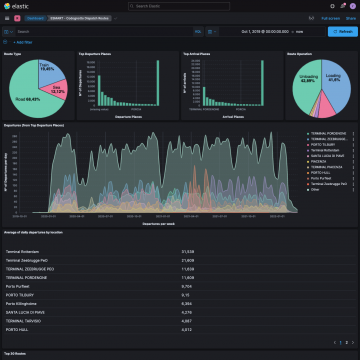
Task: Click the query Search input bar
Action: point(104,32)
